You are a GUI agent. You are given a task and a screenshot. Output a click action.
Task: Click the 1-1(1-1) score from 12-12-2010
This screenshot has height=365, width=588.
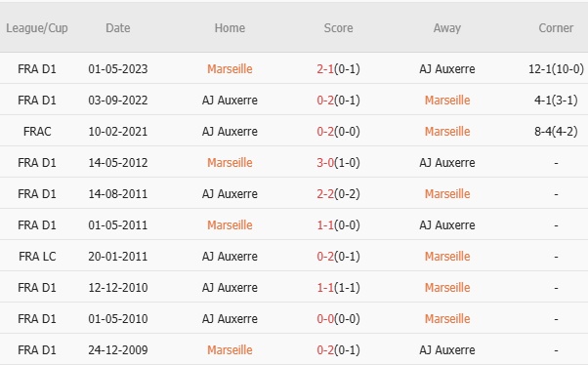pos(338,288)
